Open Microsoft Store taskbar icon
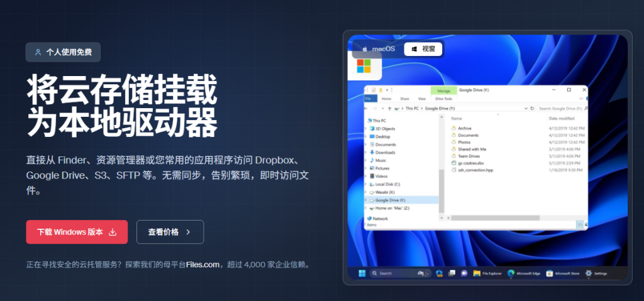This screenshot has width=644, height=301. point(550,273)
